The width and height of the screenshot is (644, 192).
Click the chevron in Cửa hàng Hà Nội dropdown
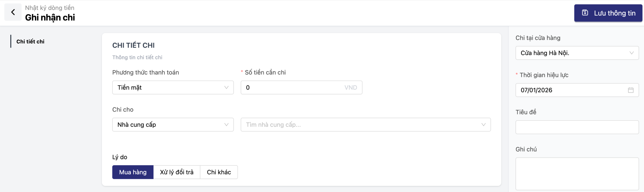point(631,53)
